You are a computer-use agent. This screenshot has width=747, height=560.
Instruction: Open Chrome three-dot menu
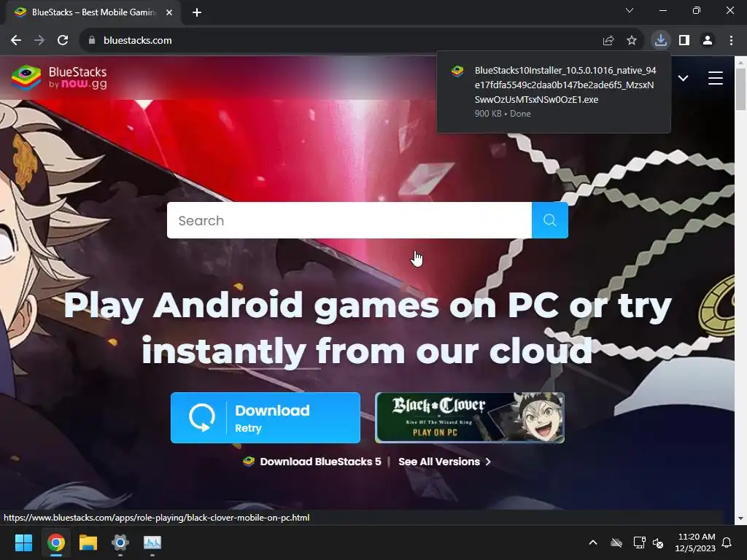[731, 41]
